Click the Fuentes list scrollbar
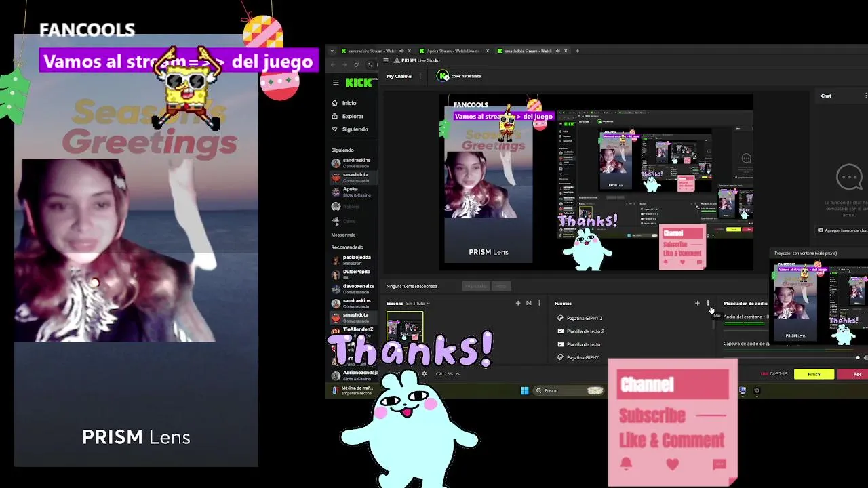 coord(713,325)
